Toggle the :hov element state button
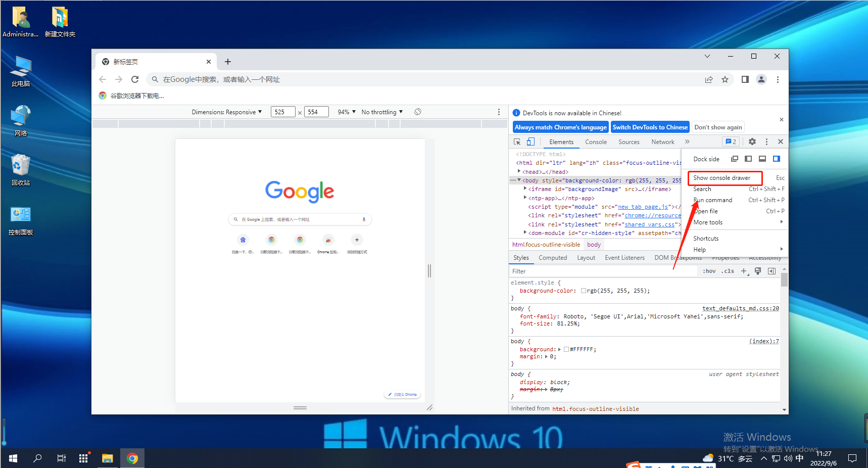The width and height of the screenshot is (868, 468). (x=709, y=271)
